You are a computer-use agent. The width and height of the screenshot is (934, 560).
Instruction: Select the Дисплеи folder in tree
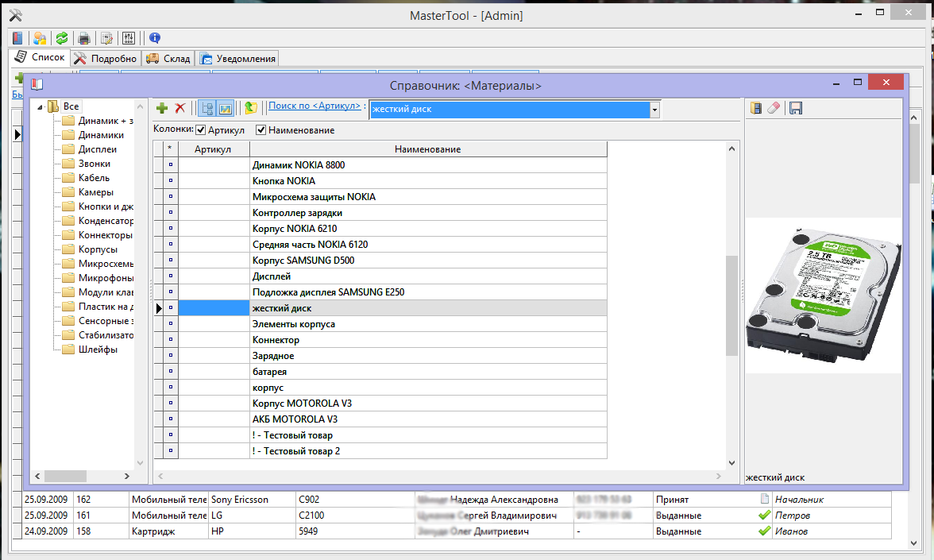pos(98,149)
